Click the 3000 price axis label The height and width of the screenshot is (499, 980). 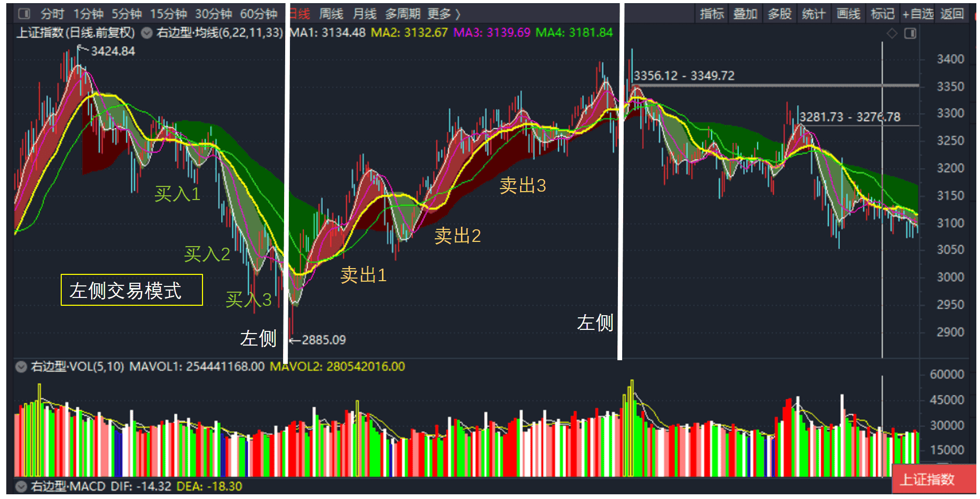950,277
